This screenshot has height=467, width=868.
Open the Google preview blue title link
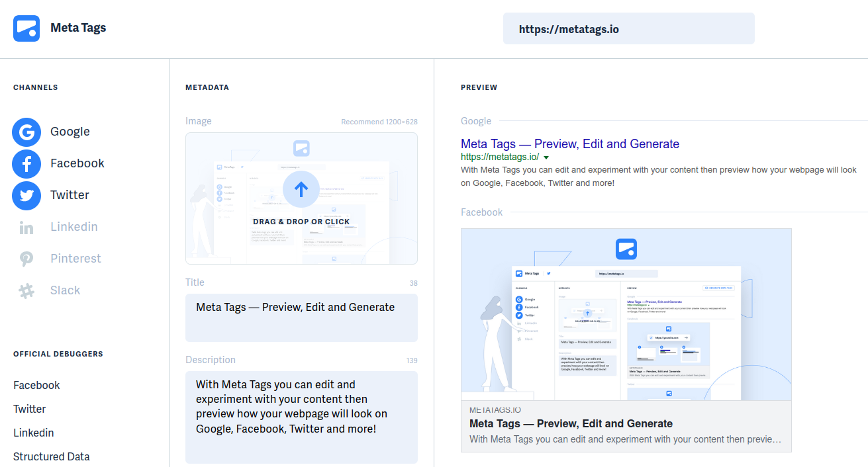(570, 144)
